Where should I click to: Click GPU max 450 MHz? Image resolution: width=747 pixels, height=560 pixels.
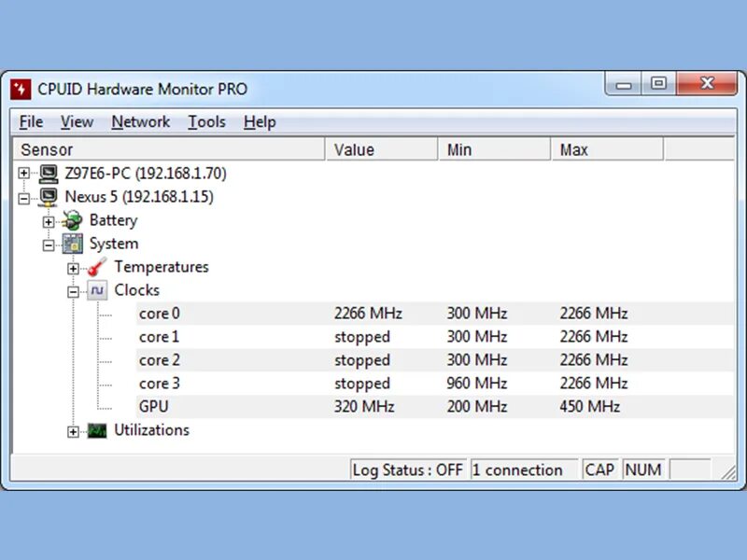[590, 407]
